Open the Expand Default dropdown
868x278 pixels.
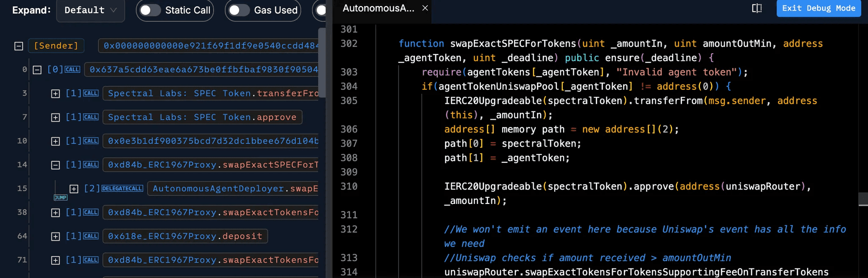[90, 10]
